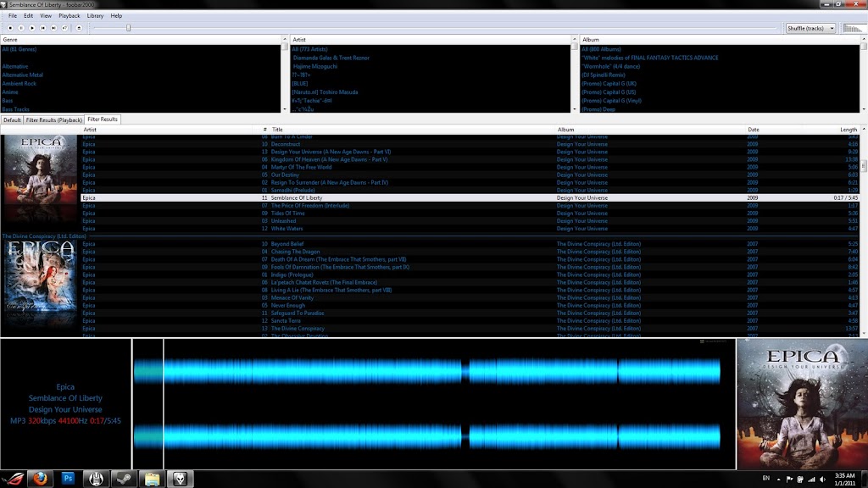Screen dimensions: 868x488
Task: Open the Edit menu
Action: (28, 16)
